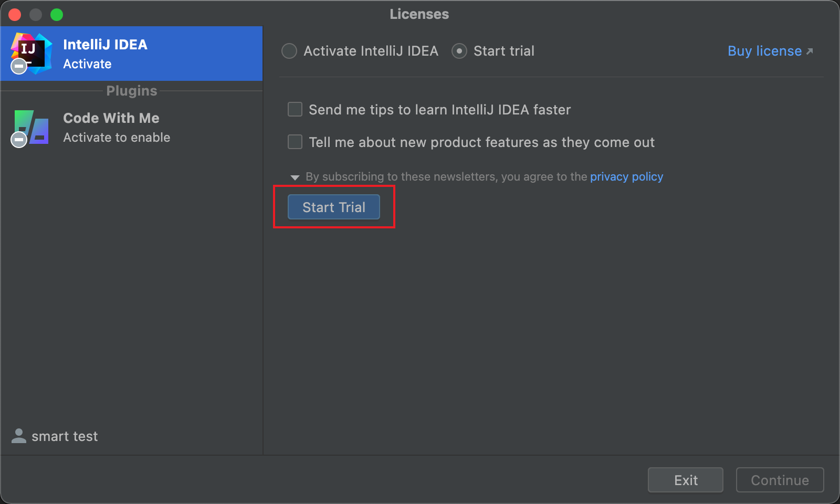Open the privacy policy link
Image resolution: width=840 pixels, height=504 pixels.
pos(626,176)
